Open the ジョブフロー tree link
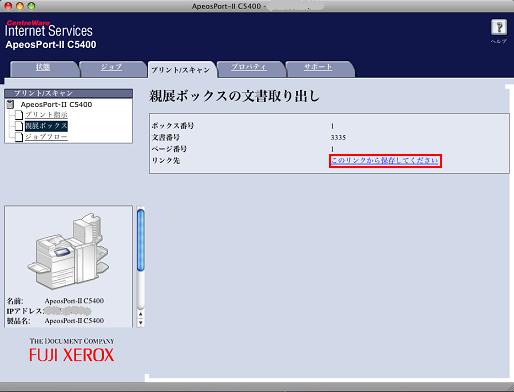The width and height of the screenshot is (514, 392). 46,137
